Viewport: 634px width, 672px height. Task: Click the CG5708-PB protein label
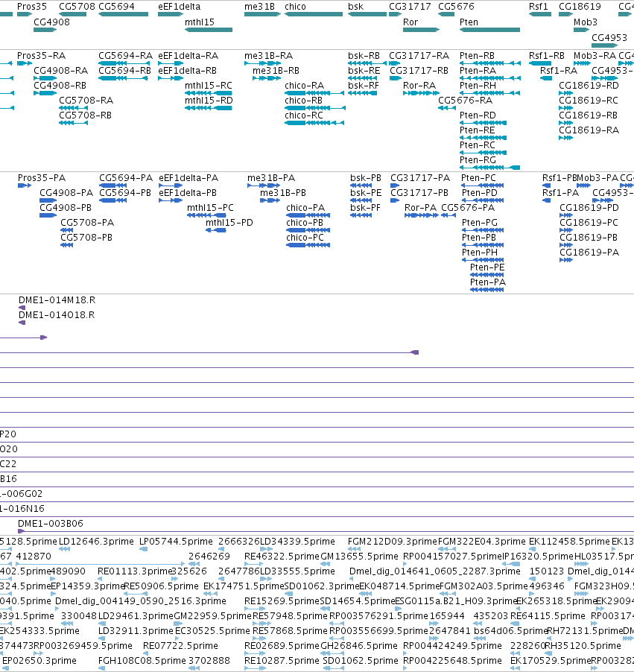(86, 238)
